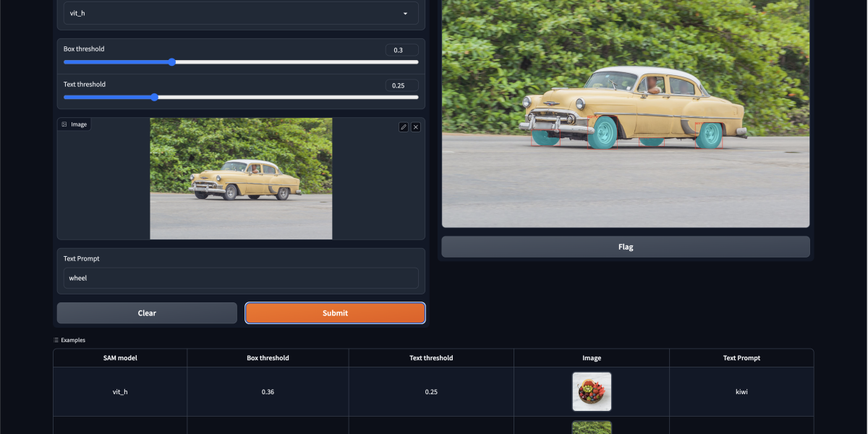Click the Examples list icon

(56, 340)
